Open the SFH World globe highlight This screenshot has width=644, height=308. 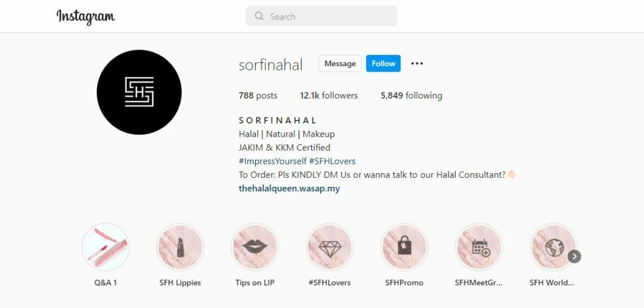[x=553, y=247]
